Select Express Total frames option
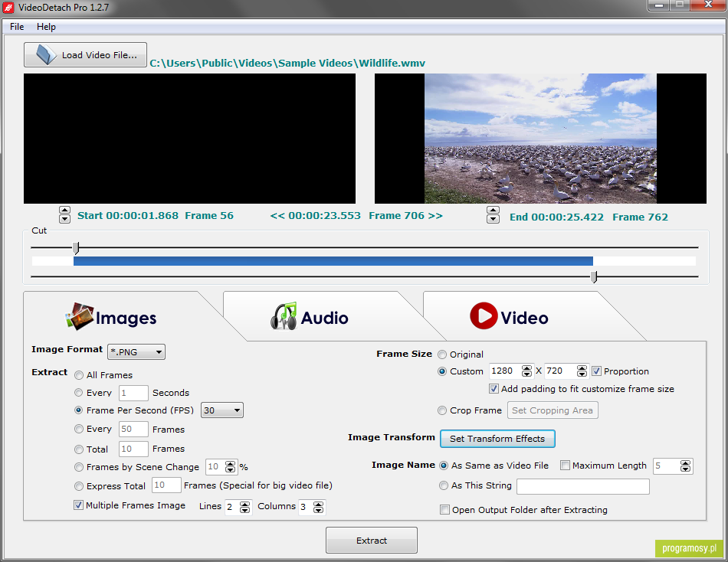Image resolution: width=728 pixels, height=562 pixels. 79,486
